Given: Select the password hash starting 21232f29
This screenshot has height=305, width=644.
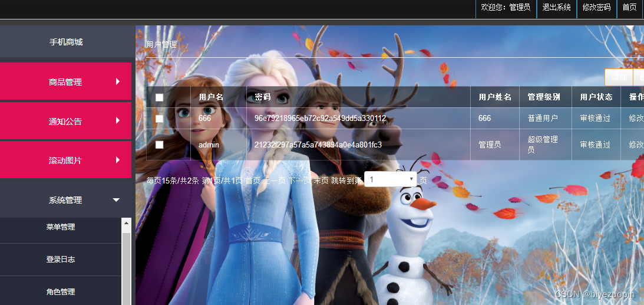Looking at the screenshot, I should (318, 145).
